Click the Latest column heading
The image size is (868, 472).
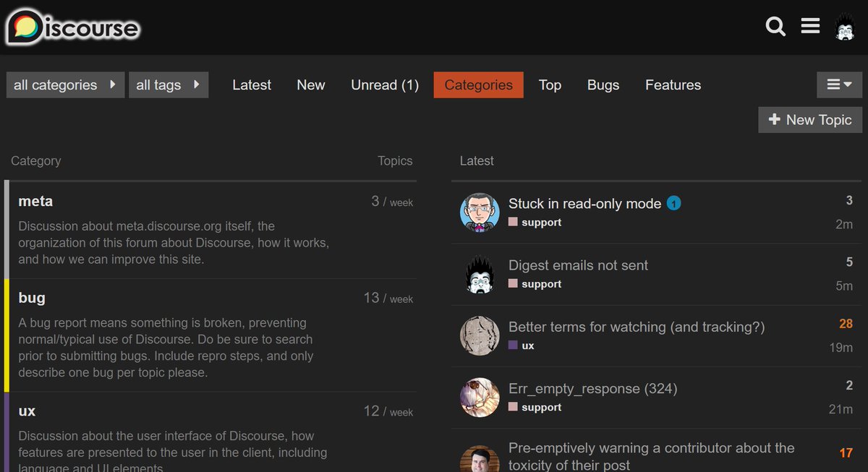(477, 160)
